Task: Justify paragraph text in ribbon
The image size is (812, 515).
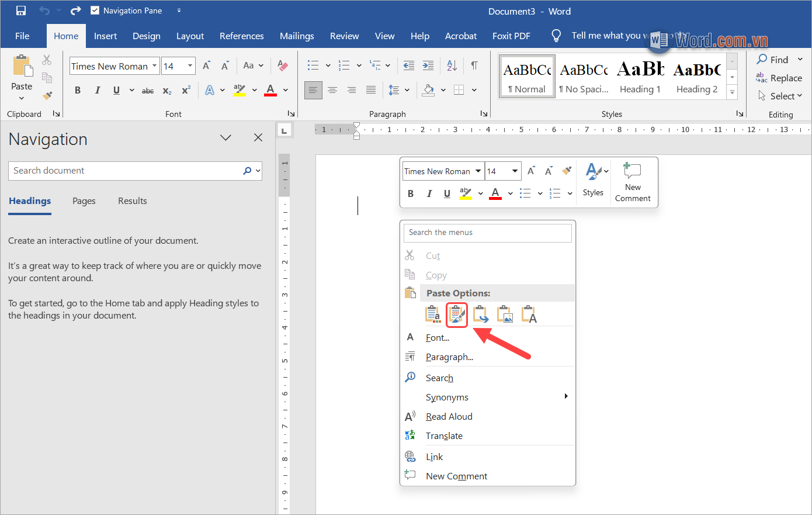Action: [371, 90]
